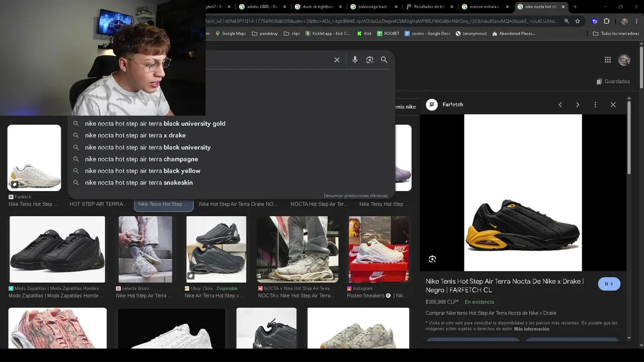Open the black and gold shoe preview image
This screenshot has width=644, height=362.
pyautogui.click(x=523, y=193)
